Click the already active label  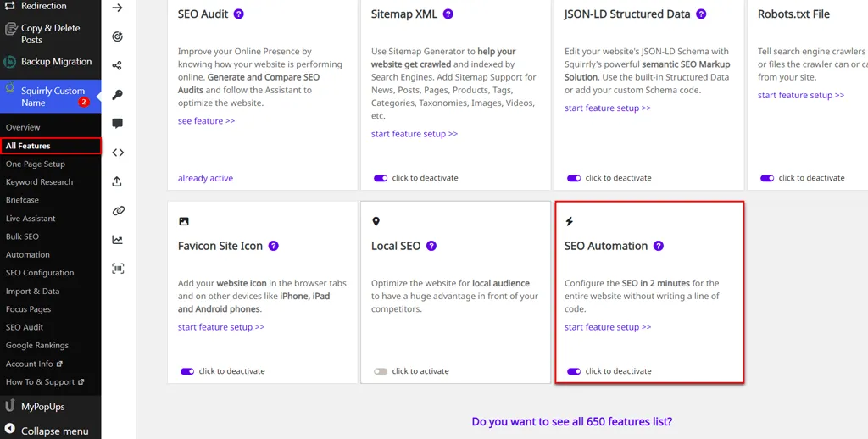(205, 178)
